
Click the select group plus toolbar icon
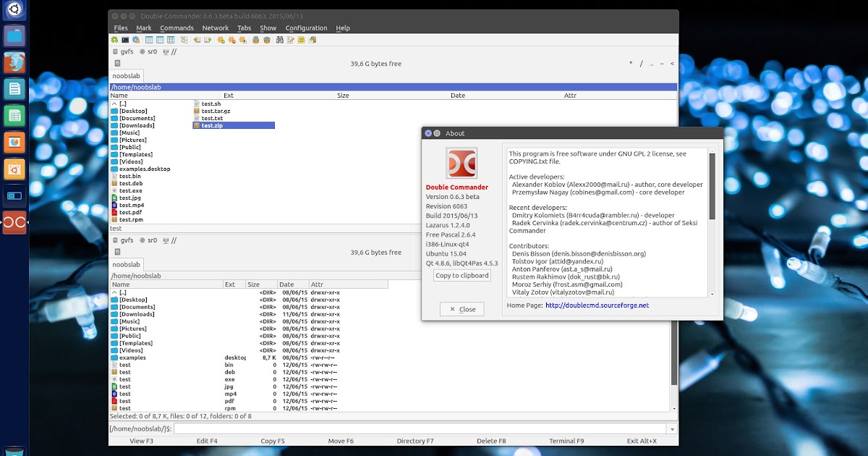click(221, 40)
